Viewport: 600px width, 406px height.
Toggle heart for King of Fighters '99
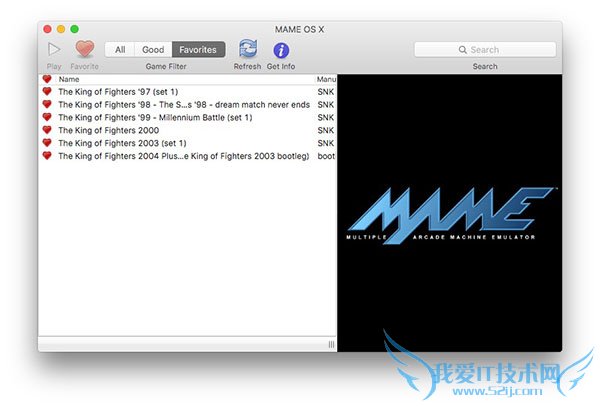point(47,117)
